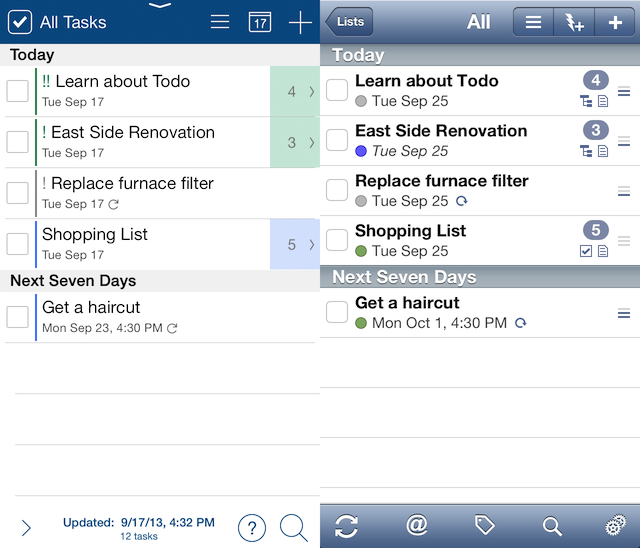Tap project icon on Learn about Todo

pos(586,101)
